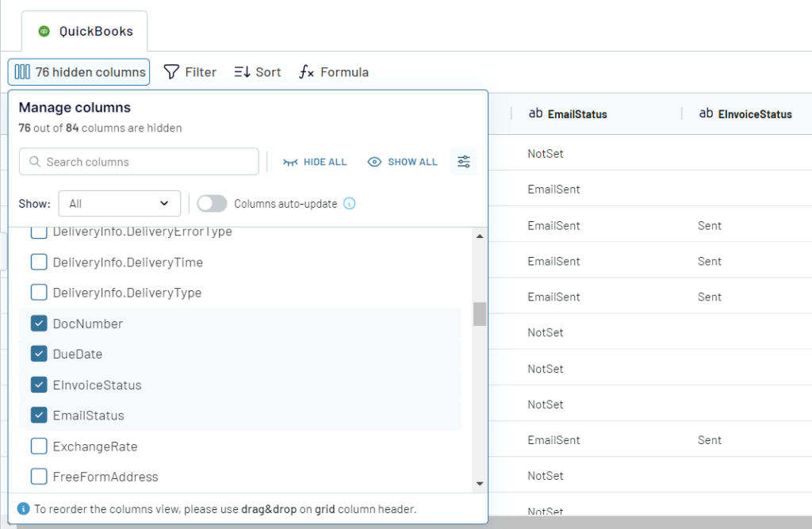Screen dimensions: 812x529
Task: Click the SHOW ALL button
Action: (x=402, y=161)
